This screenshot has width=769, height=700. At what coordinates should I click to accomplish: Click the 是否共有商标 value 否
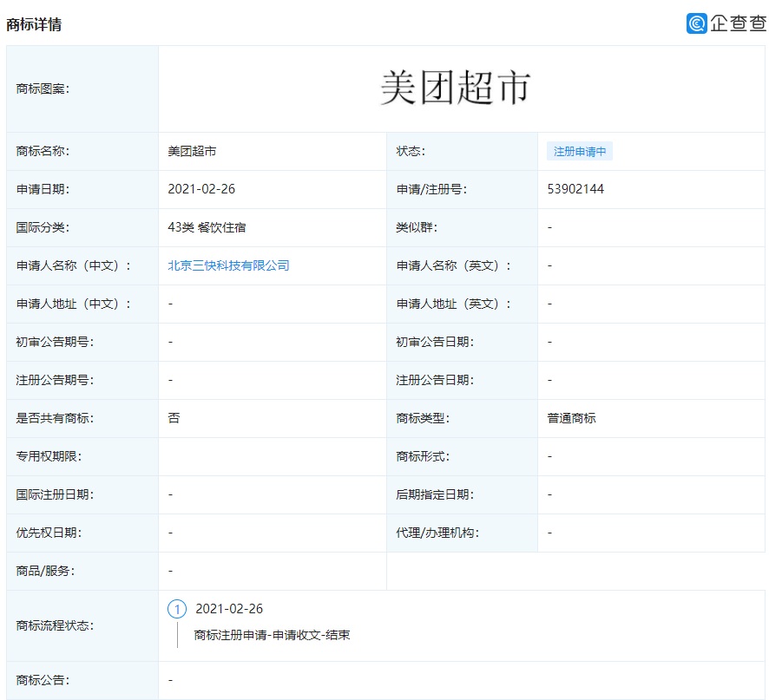[x=174, y=418]
